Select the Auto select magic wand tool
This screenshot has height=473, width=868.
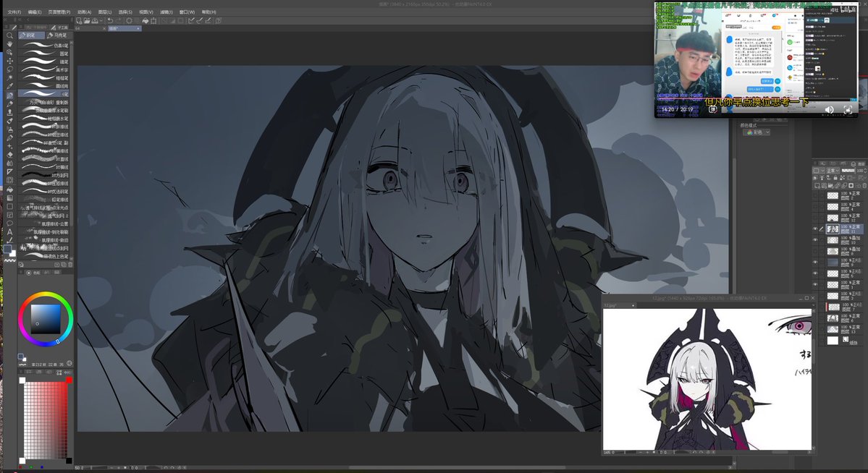coord(9,78)
